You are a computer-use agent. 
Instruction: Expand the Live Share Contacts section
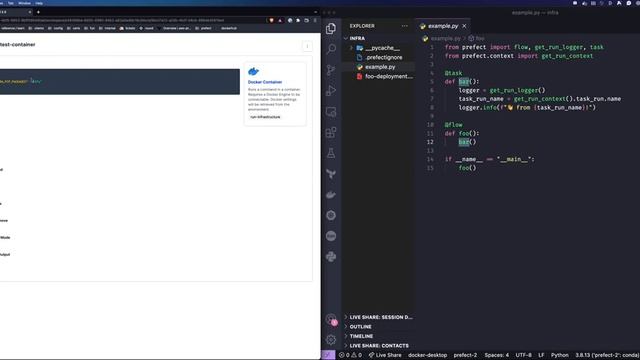(378, 345)
